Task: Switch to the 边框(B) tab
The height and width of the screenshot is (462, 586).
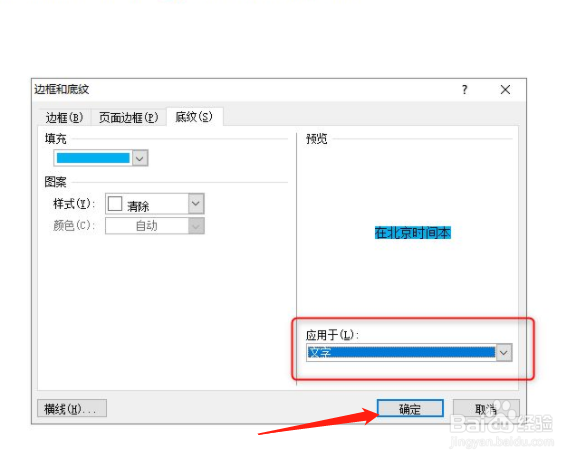Action: coord(64,117)
